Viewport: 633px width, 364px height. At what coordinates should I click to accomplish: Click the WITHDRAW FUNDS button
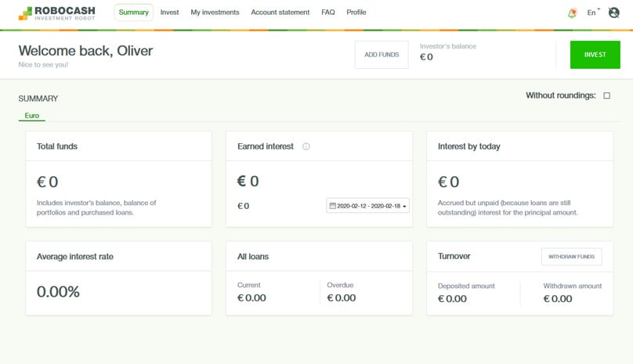click(x=571, y=257)
